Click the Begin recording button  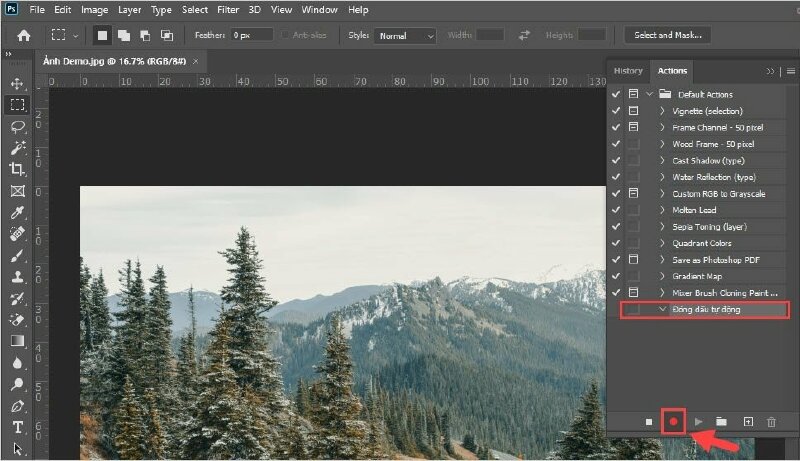click(674, 422)
